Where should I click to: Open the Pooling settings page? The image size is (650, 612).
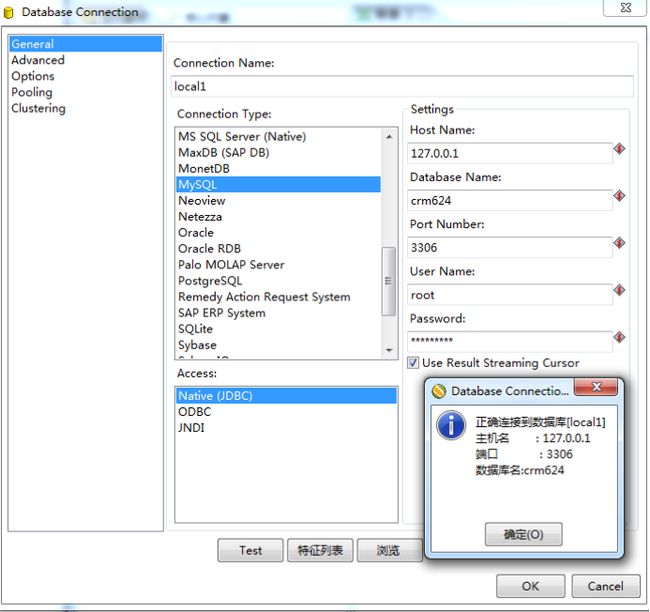click(86, 92)
